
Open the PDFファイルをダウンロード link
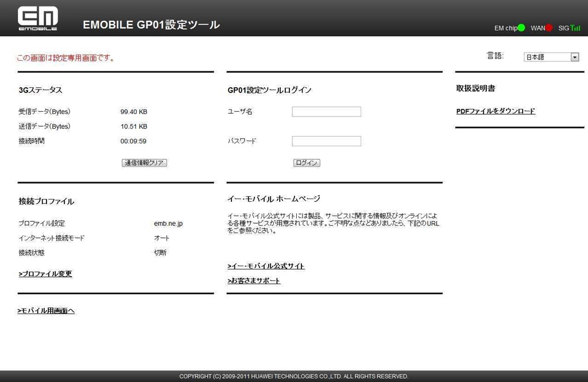click(x=496, y=111)
